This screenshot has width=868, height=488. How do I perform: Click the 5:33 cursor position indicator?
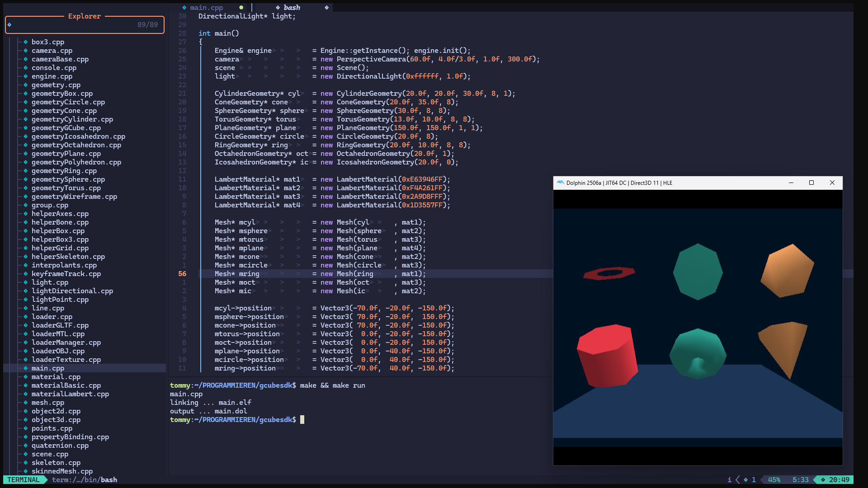click(800, 480)
